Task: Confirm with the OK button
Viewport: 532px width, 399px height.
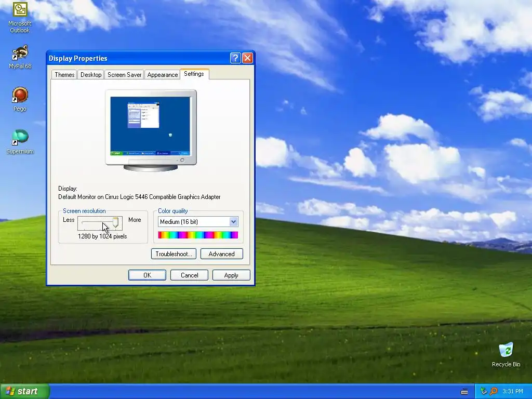Action: pos(147,275)
